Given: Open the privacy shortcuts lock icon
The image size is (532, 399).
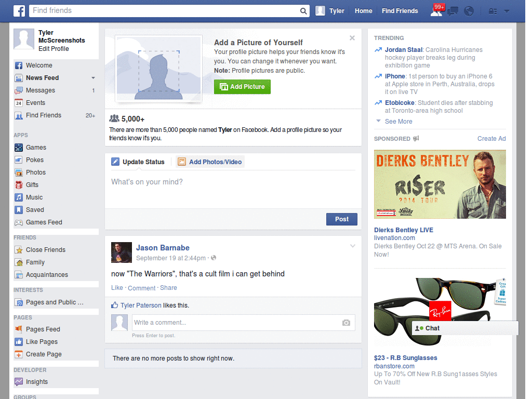Looking at the screenshot, I should click(x=493, y=11).
